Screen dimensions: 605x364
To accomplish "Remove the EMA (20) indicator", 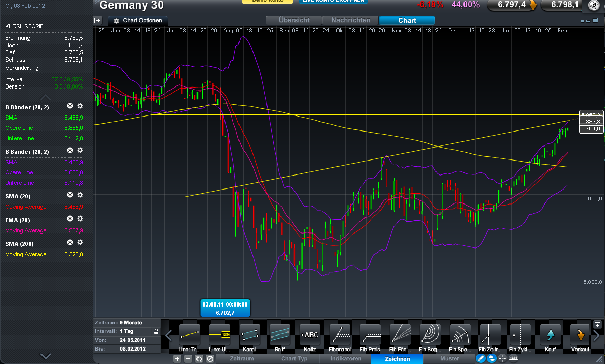I will [70, 219].
